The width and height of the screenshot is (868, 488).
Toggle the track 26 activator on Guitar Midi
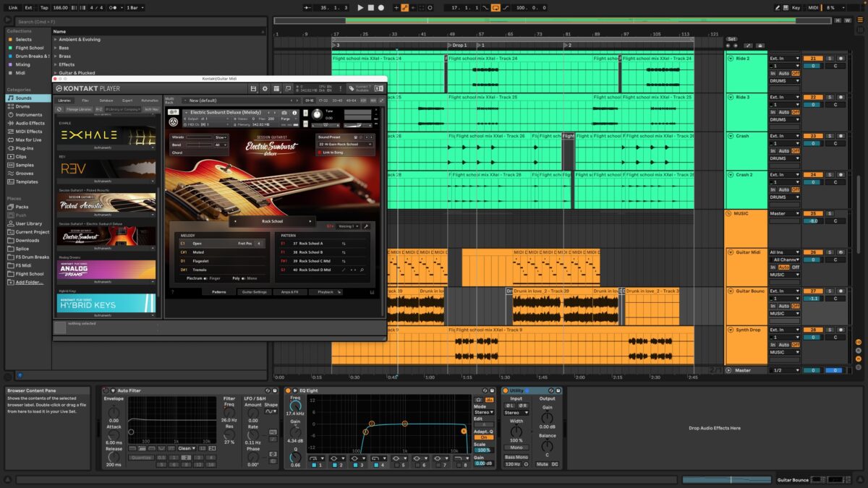pyautogui.click(x=813, y=252)
